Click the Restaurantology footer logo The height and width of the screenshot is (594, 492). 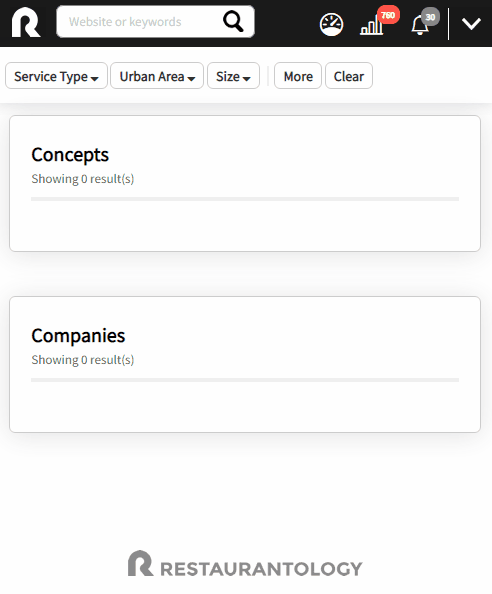(245, 564)
